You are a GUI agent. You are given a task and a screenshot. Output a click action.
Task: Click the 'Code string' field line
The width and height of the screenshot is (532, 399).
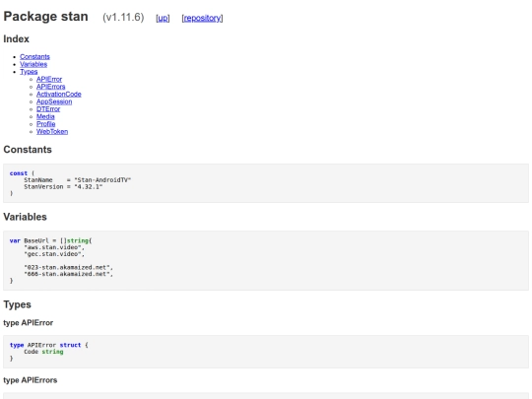pyautogui.click(x=43, y=352)
